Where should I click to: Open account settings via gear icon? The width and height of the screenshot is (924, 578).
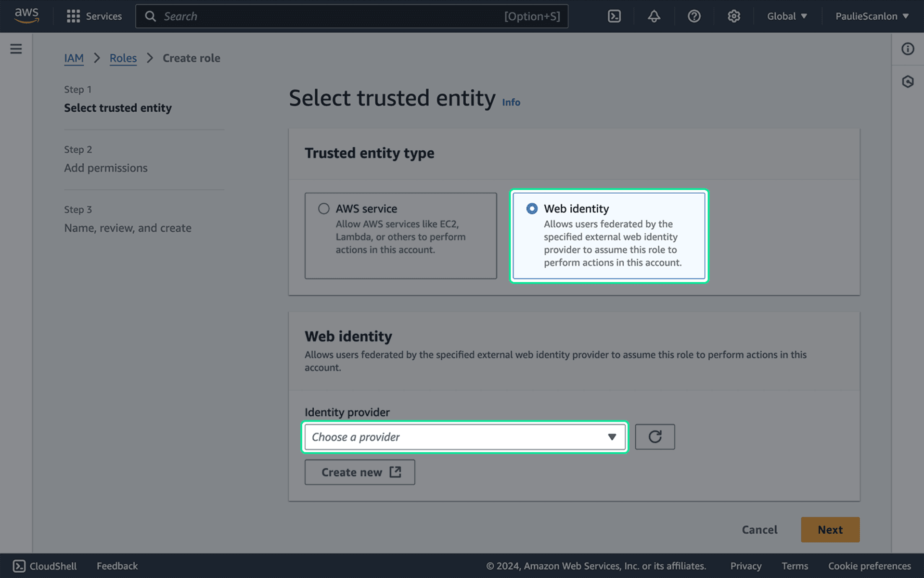[x=733, y=16]
